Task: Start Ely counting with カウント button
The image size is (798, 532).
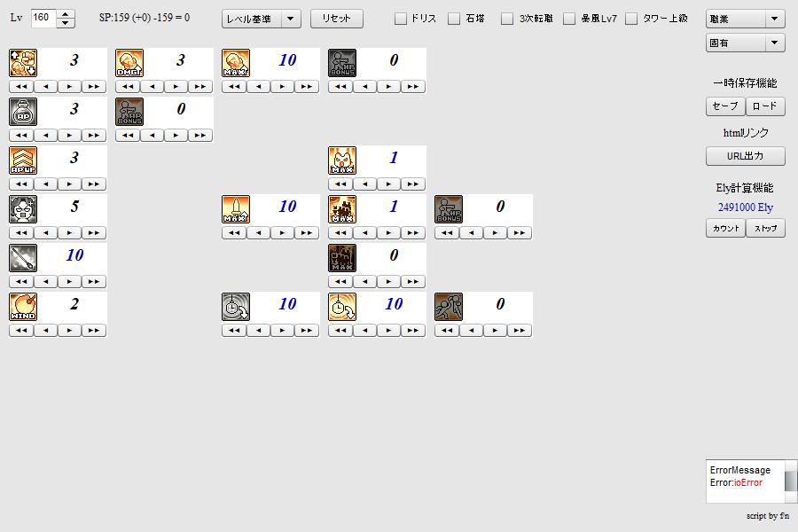Action: (x=725, y=228)
